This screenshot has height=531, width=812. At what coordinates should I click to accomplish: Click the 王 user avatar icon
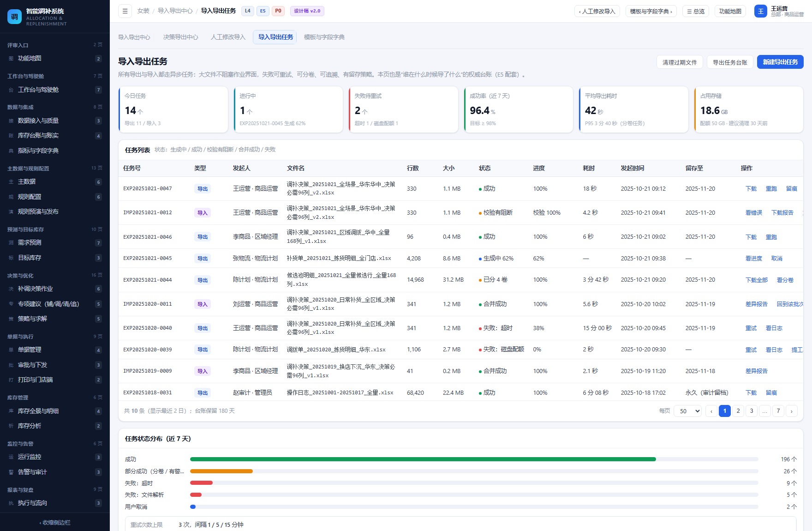pos(760,11)
